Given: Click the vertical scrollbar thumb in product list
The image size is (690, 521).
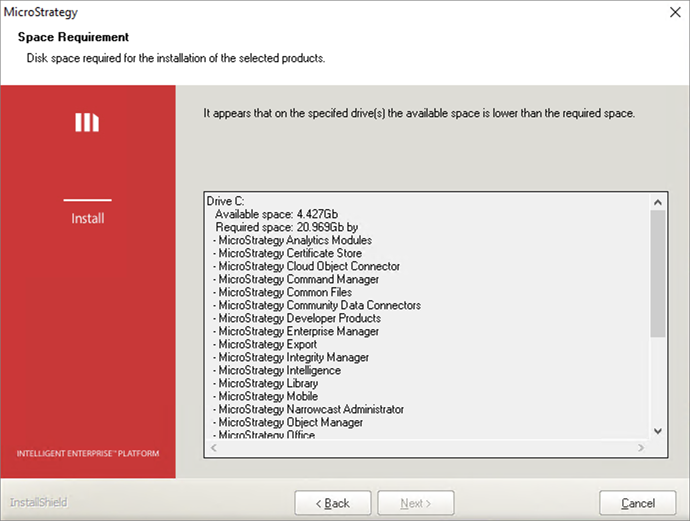Looking at the screenshot, I should pos(657,275).
